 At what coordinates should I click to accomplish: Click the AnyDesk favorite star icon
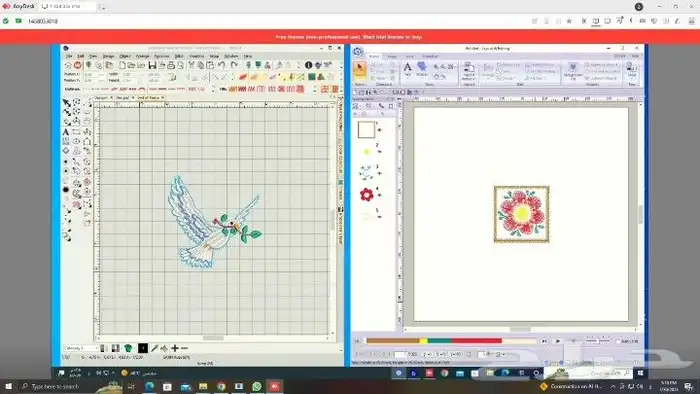[569, 21]
